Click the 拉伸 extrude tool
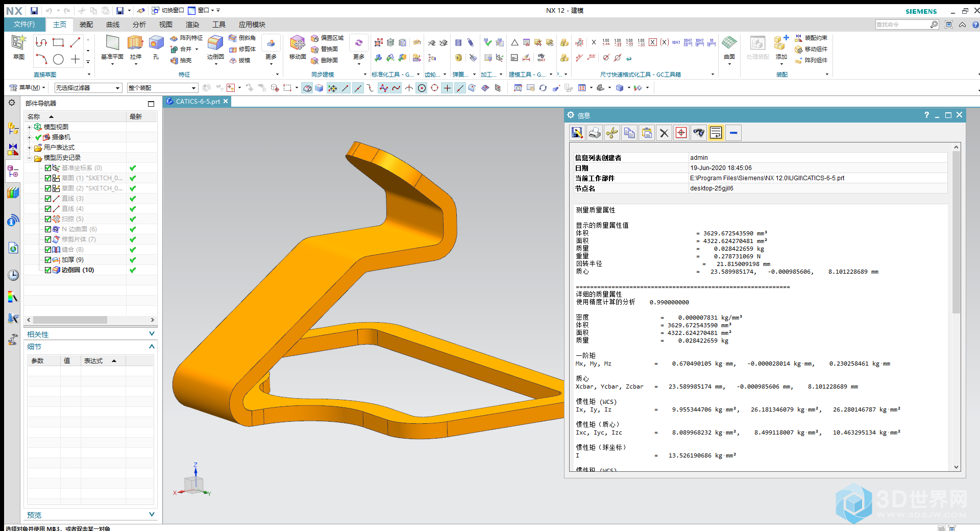 click(x=135, y=47)
